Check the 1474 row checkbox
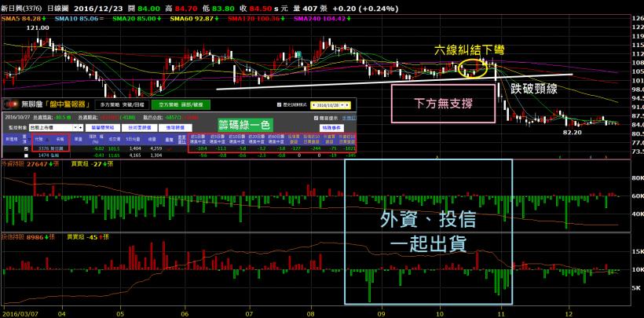The height and width of the screenshot is (318, 644). [x=26, y=155]
